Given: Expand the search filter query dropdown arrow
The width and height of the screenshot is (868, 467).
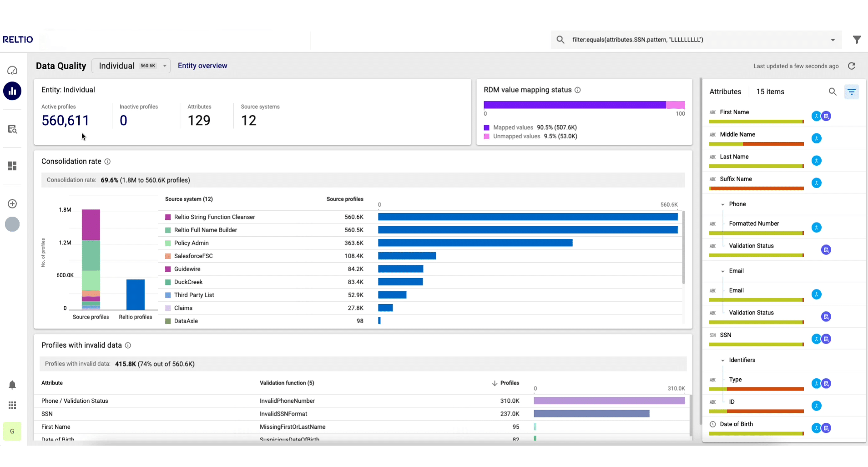Looking at the screenshot, I should (833, 40).
